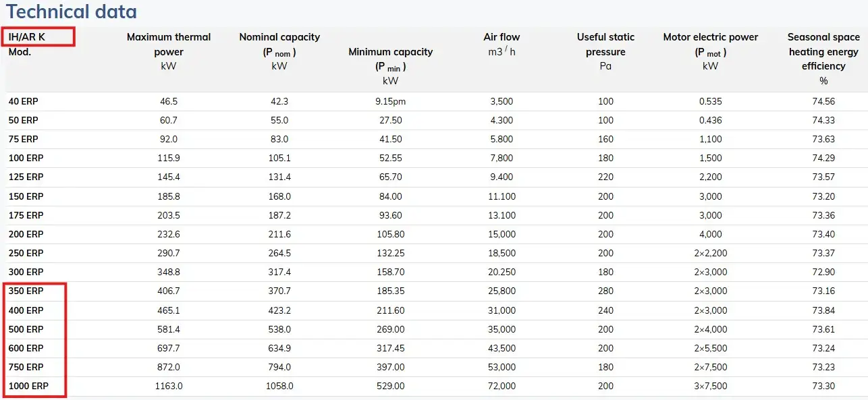Viewport: 868px width, 400px height.
Task: Select the IH/AR K header cell
Action: [x=27, y=37]
